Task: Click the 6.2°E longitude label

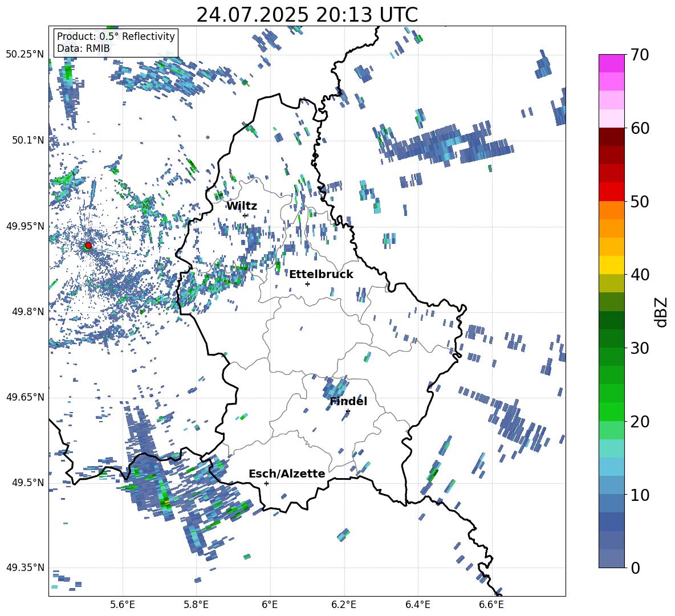Action: point(344,605)
